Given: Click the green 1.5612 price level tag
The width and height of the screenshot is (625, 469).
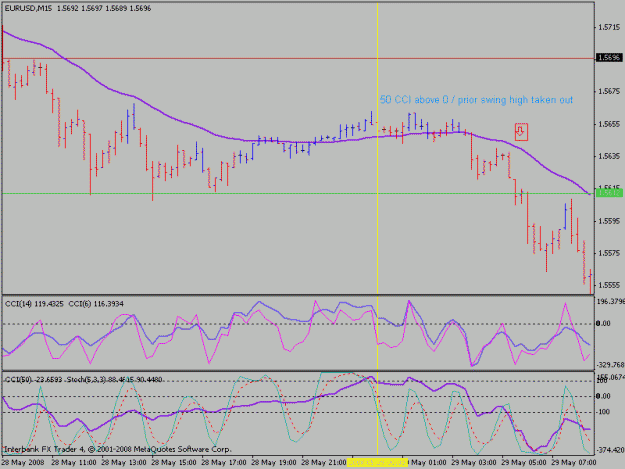Looking at the screenshot, I should 608,193.
